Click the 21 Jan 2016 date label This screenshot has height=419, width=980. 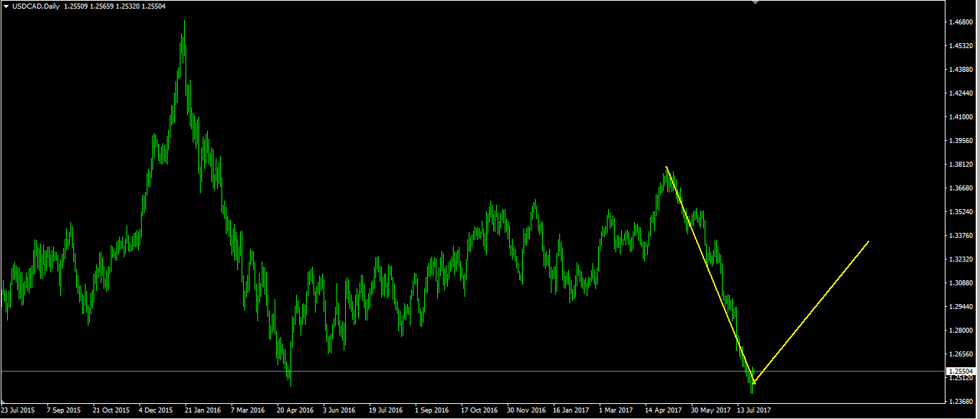[x=203, y=410]
